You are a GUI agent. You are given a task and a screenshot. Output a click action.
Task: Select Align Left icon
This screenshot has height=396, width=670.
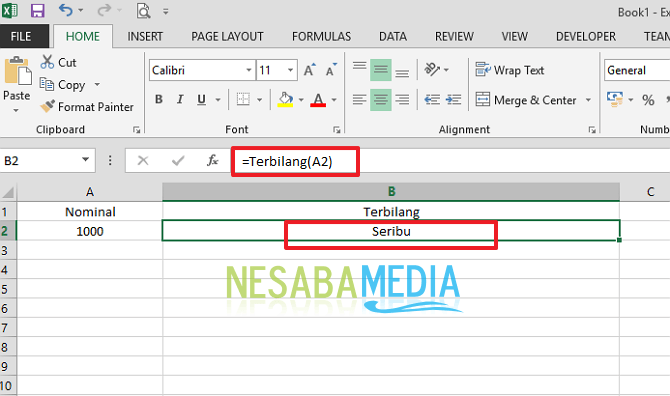359,100
